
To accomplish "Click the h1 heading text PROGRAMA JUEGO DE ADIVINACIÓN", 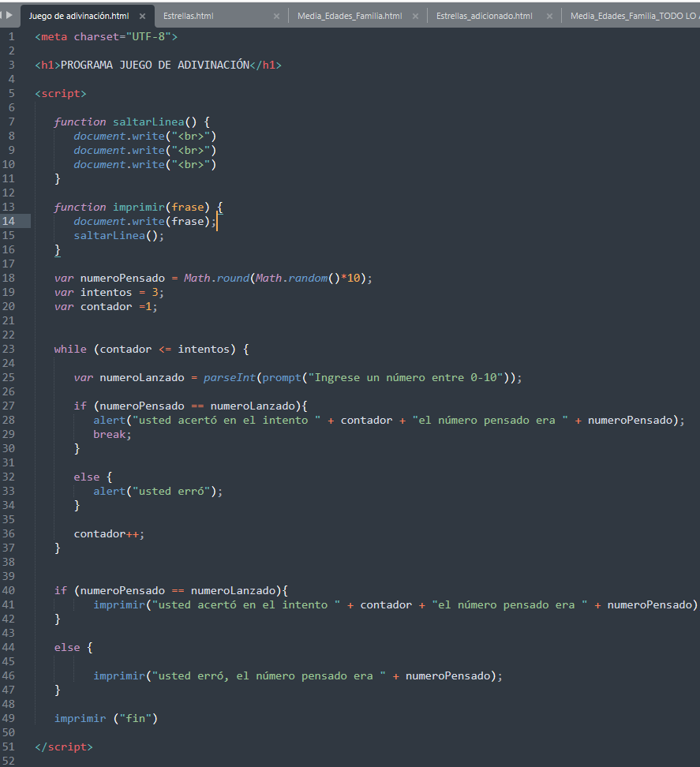I will pos(155,65).
